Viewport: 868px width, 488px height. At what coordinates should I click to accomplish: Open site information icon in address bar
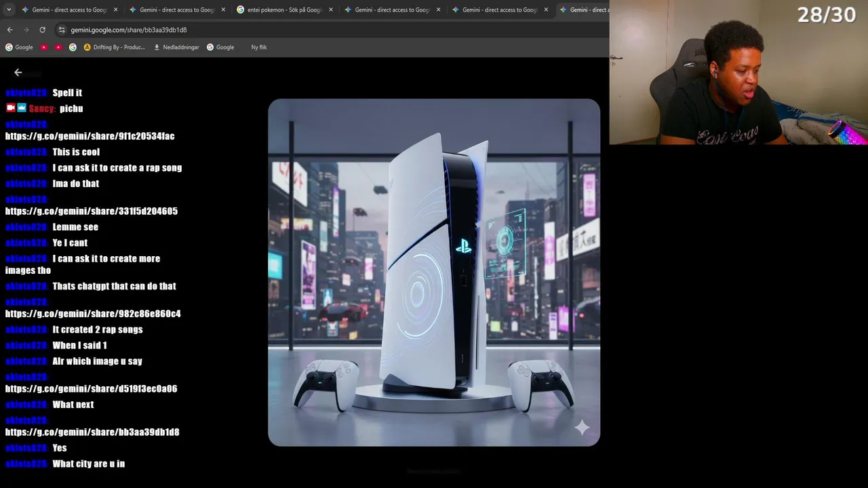tap(62, 30)
